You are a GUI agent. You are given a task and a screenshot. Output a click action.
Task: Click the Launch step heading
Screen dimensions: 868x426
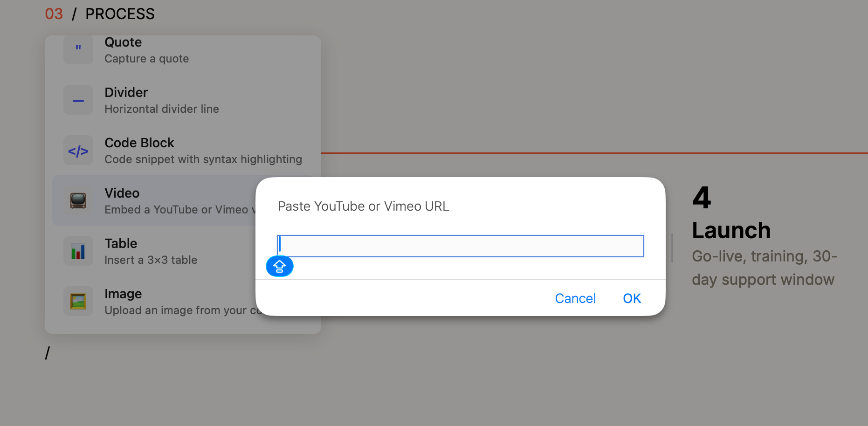coord(731,230)
